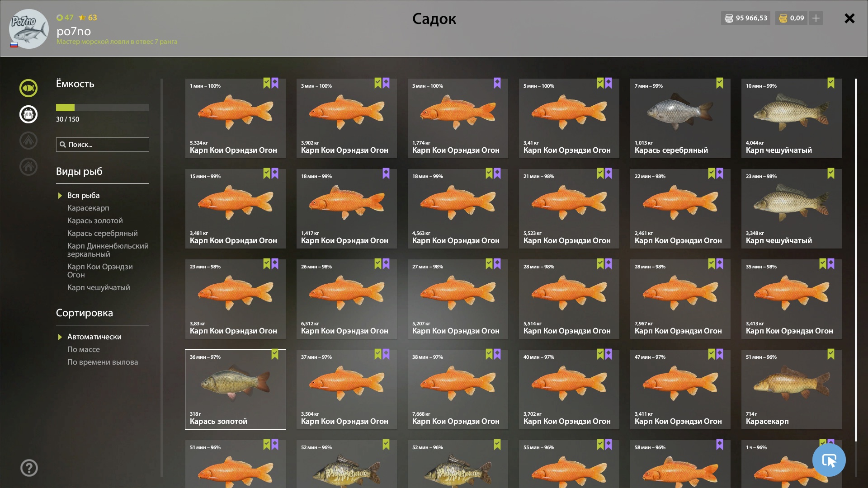Sort fish by mass (По массе)
The image size is (868, 488).
coord(83,349)
